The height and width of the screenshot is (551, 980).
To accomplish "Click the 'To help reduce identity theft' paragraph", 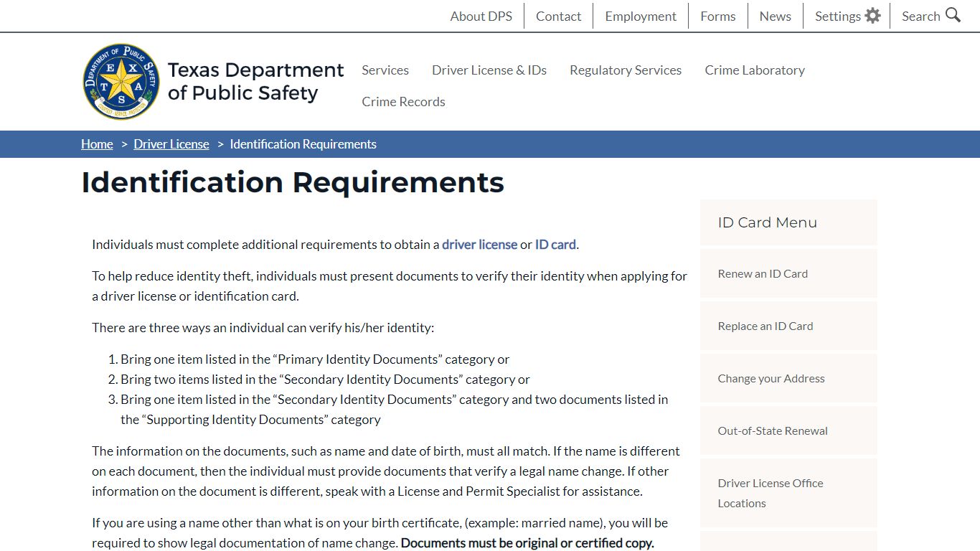I will click(390, 286).
